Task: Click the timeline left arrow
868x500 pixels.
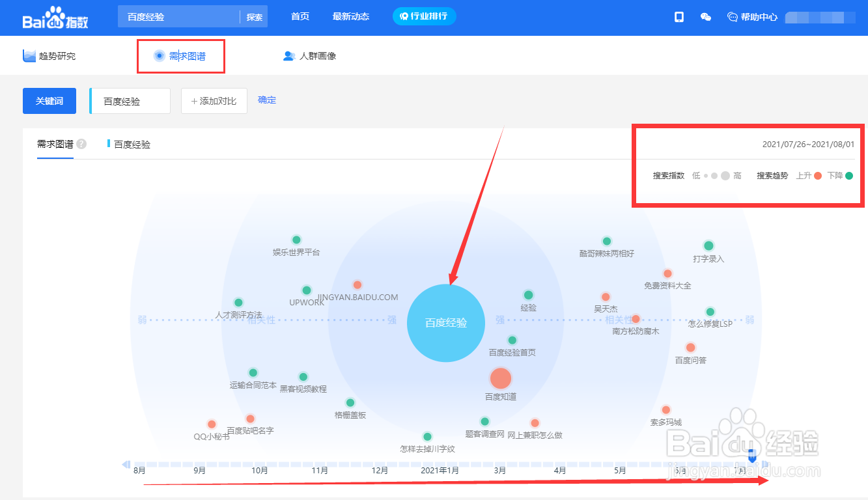Action: (126, 464)
